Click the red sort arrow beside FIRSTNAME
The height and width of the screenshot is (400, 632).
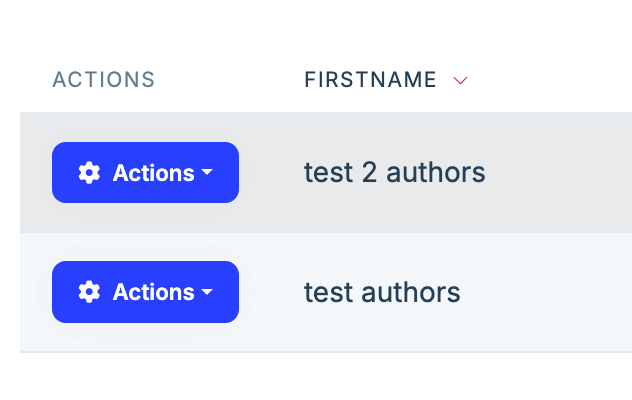[460, 81]
